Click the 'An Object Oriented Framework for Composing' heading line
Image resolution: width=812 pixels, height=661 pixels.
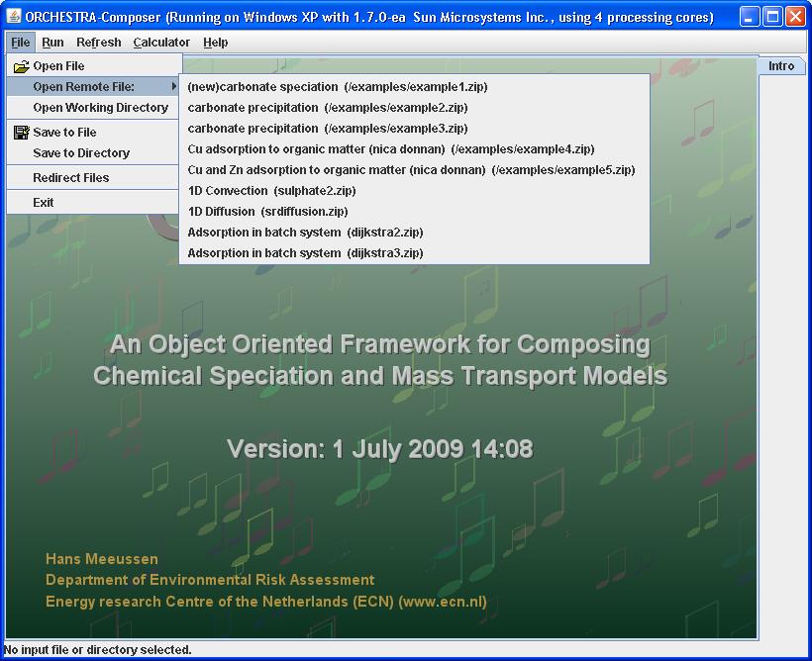coord(379,344)
